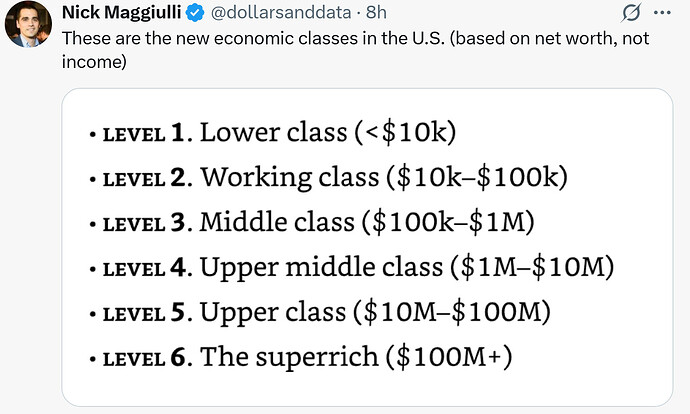The image size is (690, 414).
Task: Click the 'Level 4. Upper middle class' line
Action: 351,267
